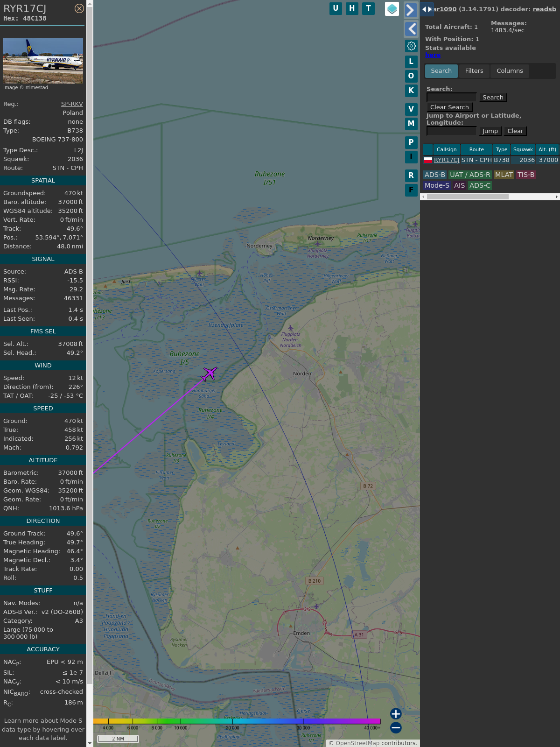Zoom out with the minus button

point(396,727)
